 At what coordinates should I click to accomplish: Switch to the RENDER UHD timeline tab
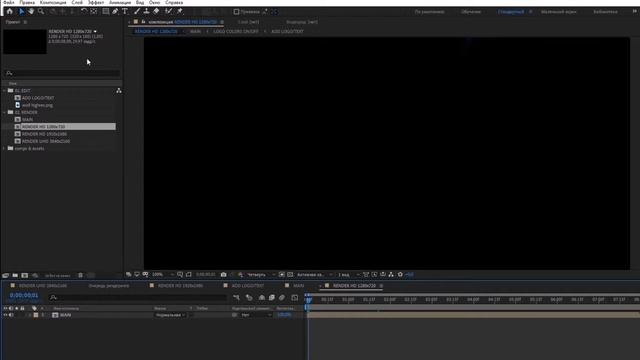[43, 286]
